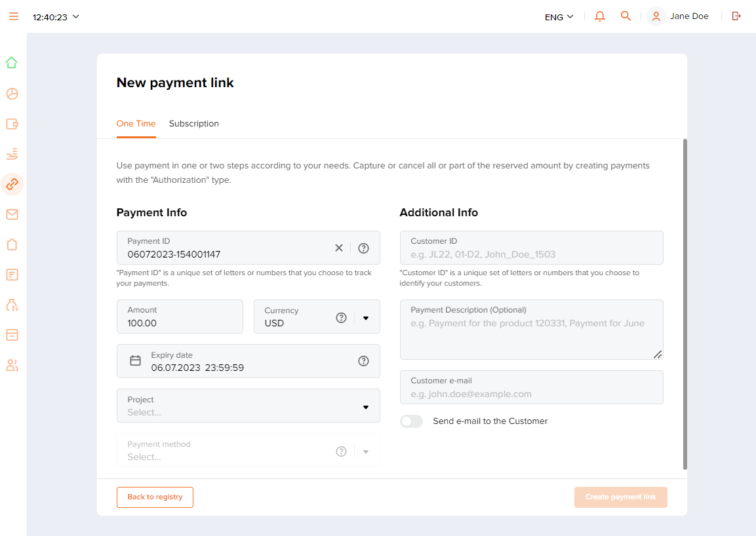
Task: Open the home icon in sidebar
Action: coord(12,63)
